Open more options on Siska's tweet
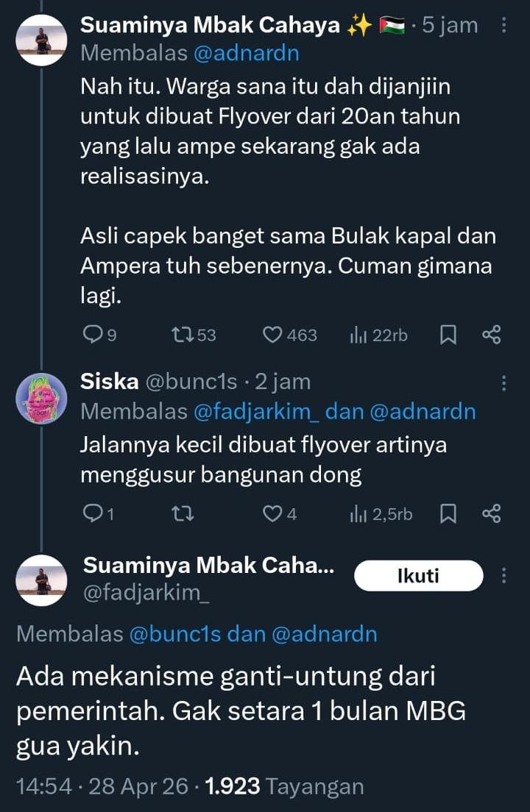Image resolution: width=530 pixels, height=812 pixels. coord(504,382)
